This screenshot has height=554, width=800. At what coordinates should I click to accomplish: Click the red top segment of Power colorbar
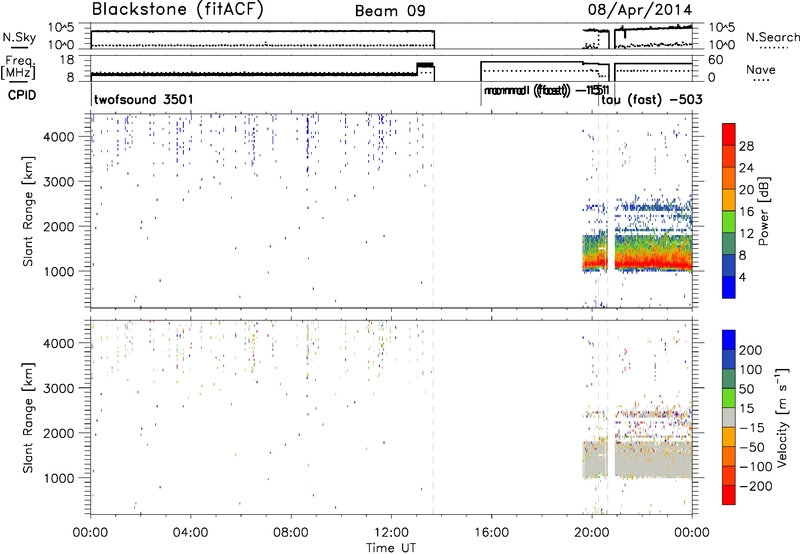[729, 134]
